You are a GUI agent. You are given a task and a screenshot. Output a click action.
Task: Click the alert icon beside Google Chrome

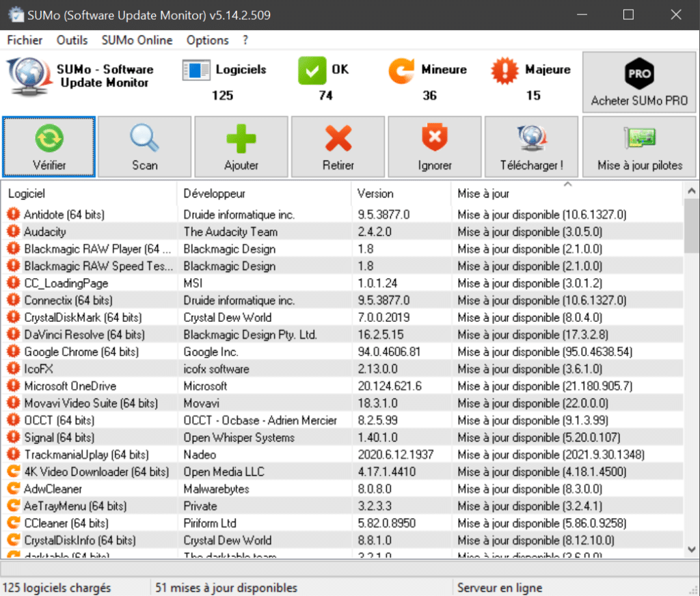pyautogui.click(x=14, y=351)
